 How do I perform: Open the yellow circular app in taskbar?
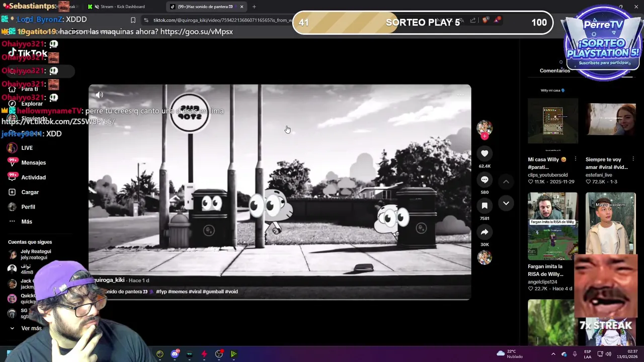tap(160, 354)
